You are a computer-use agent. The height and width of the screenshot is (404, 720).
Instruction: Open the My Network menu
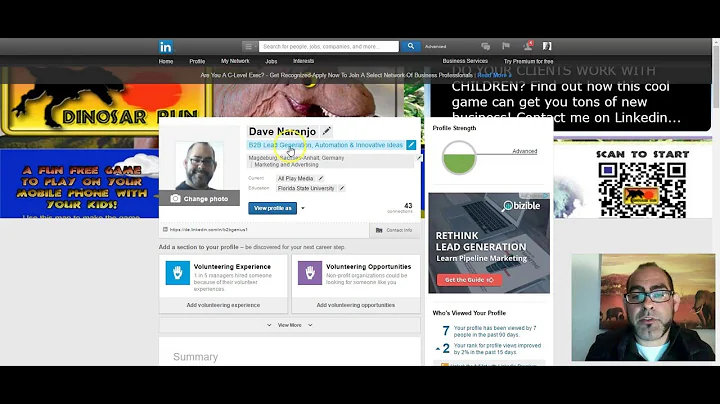pos(235,61)
